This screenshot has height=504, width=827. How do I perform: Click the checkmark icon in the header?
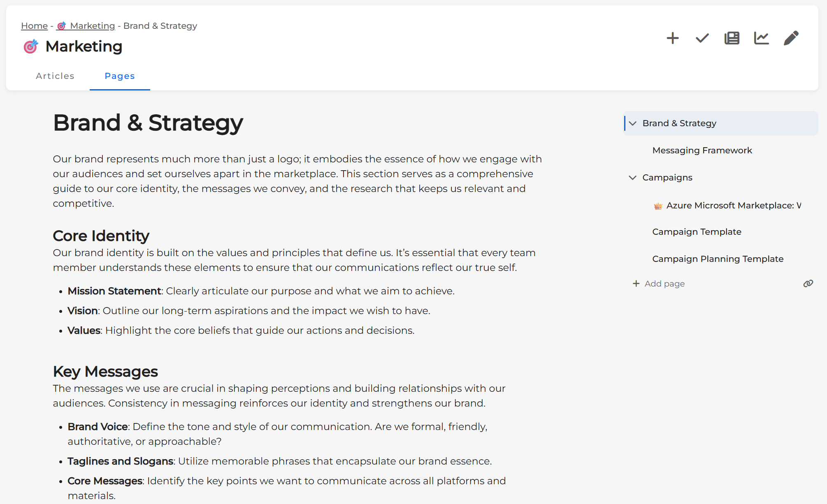click(x=702, y=38)
